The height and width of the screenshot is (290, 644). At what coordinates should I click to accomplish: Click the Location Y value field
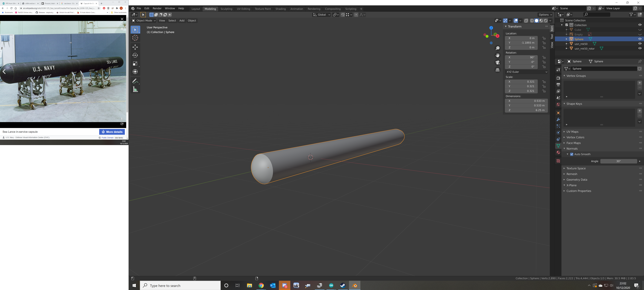click(x=521, y=43)
